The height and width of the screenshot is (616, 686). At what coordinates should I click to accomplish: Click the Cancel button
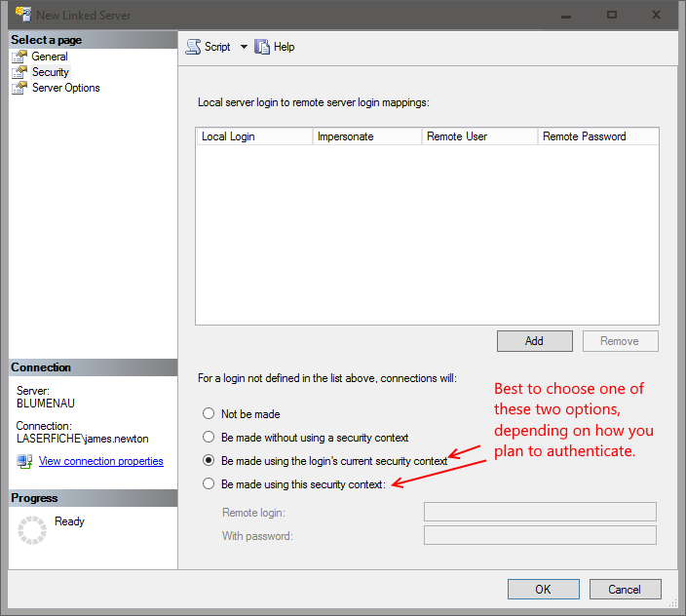626,590
